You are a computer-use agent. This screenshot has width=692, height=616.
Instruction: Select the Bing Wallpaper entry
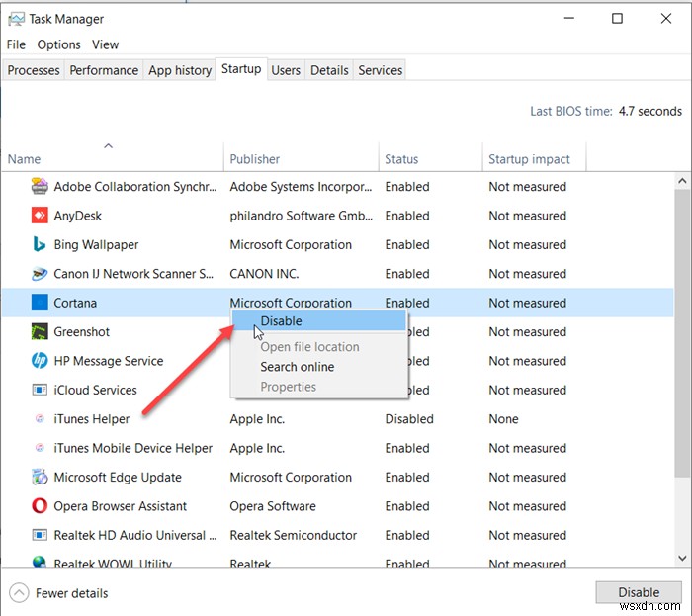96,244
